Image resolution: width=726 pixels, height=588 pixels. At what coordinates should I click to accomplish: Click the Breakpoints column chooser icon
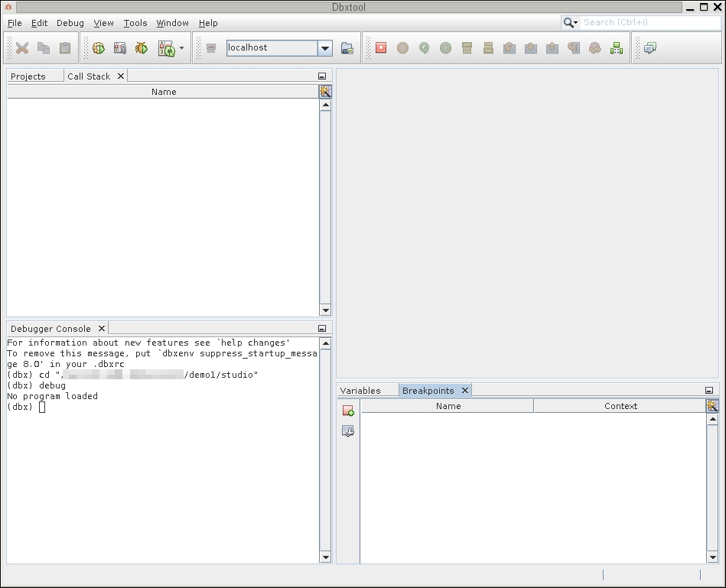[x=712, y=406]
